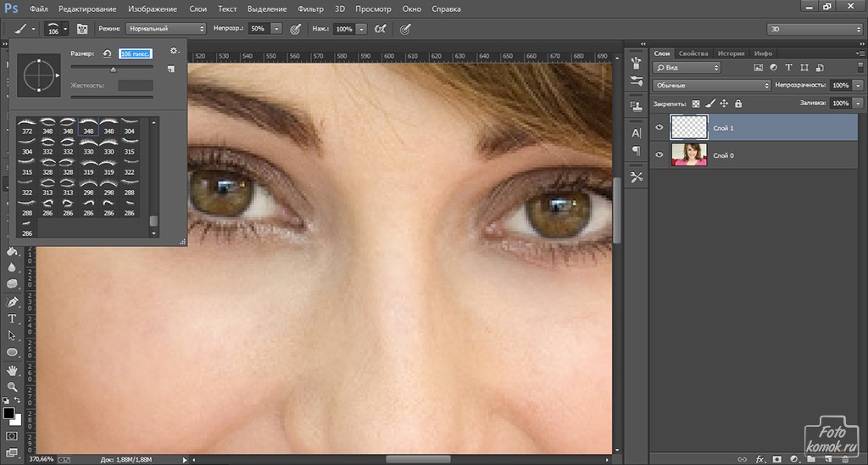Filter layers by type layers icon
Screen dimensions: 868x465
tap(789, 68)
